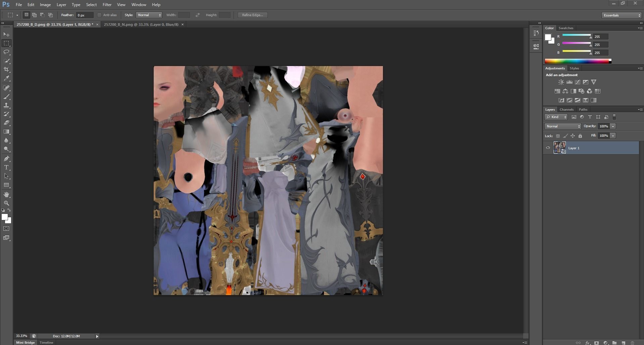Toggle the Anti-alias checkbox

[99, 15]
